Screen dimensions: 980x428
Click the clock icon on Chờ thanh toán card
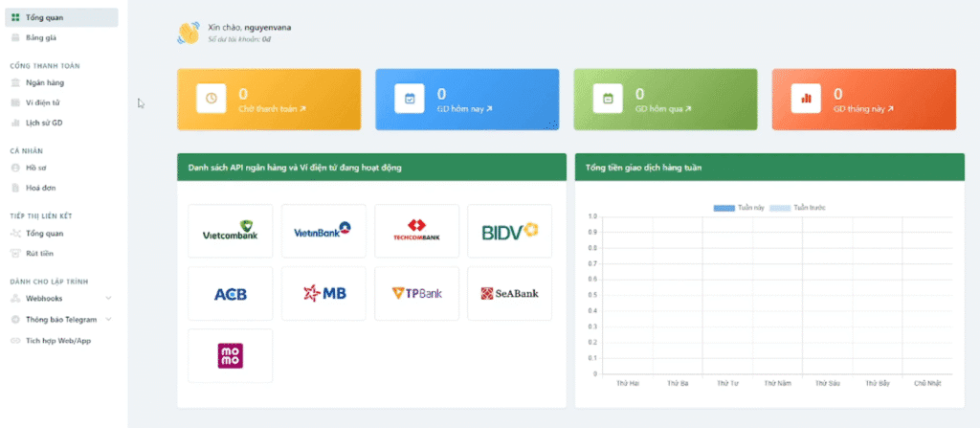(212, 99)
